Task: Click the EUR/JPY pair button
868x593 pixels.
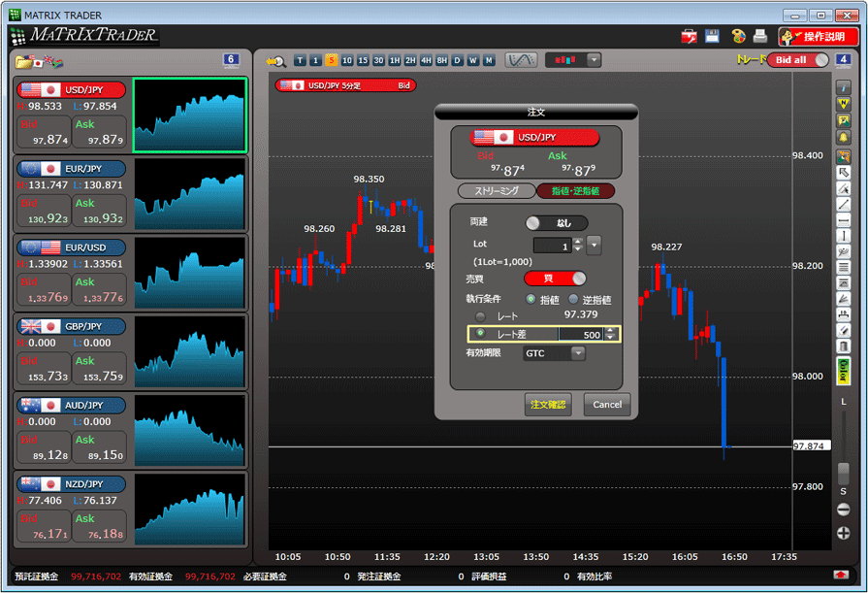Action: click(72, 169)
